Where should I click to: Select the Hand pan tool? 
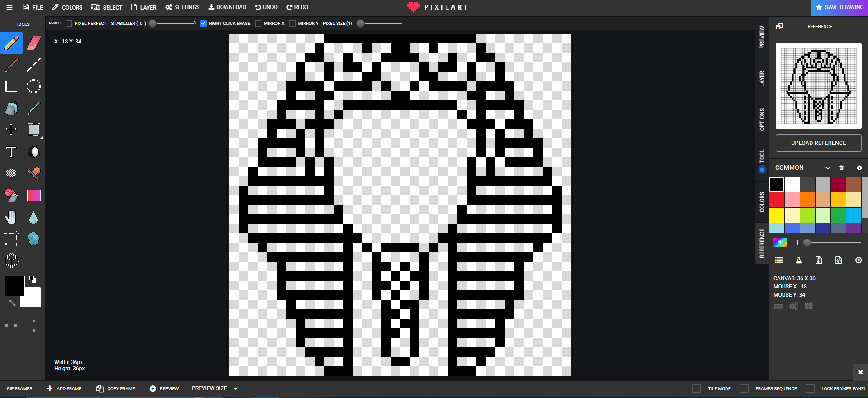point(11,217)
